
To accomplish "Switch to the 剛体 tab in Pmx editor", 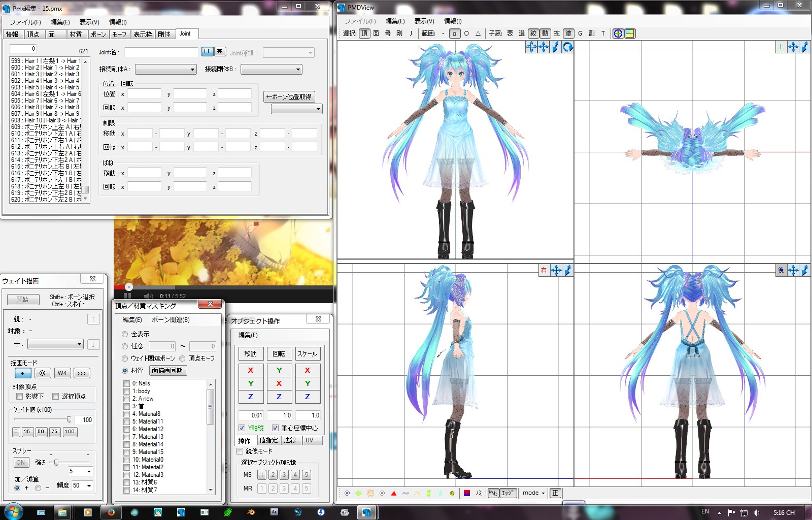I will 164,35.
